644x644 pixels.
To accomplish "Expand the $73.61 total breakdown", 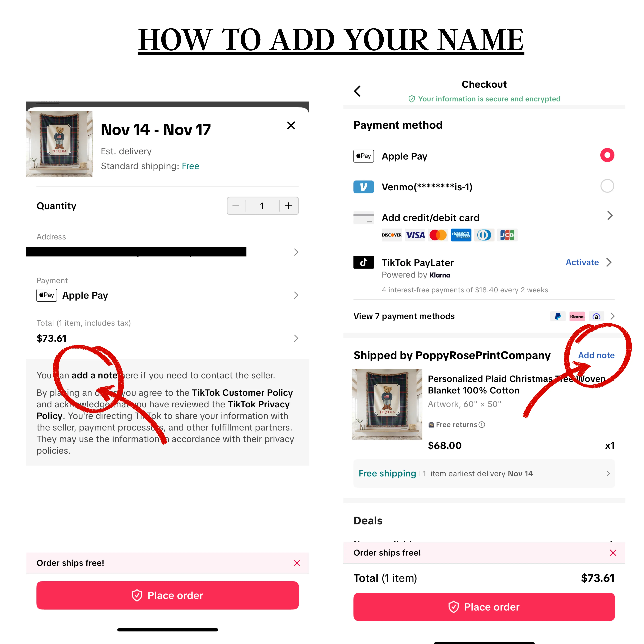I will (x=296, y=338).
